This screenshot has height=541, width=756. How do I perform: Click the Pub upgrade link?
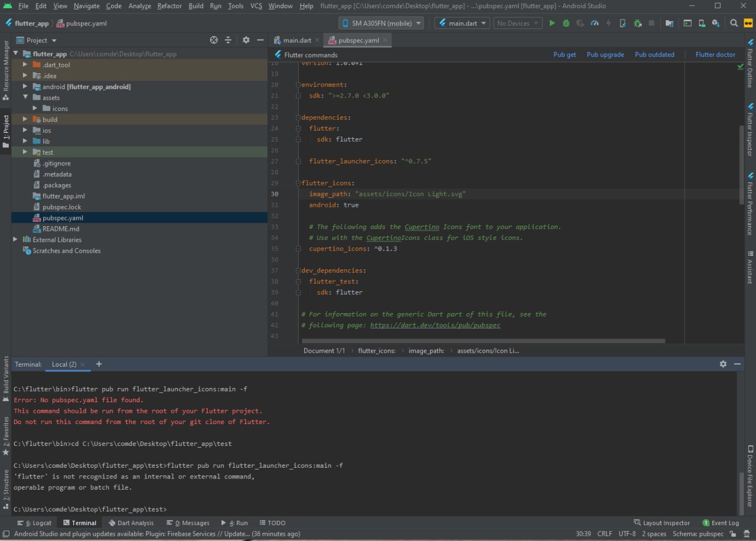point(605,54)
